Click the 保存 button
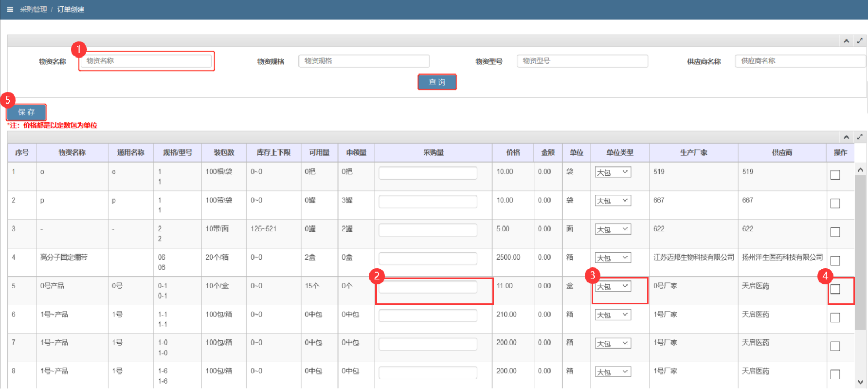This screenshot has width=868, height=389. pyautogui.click(x=26, y=112)
